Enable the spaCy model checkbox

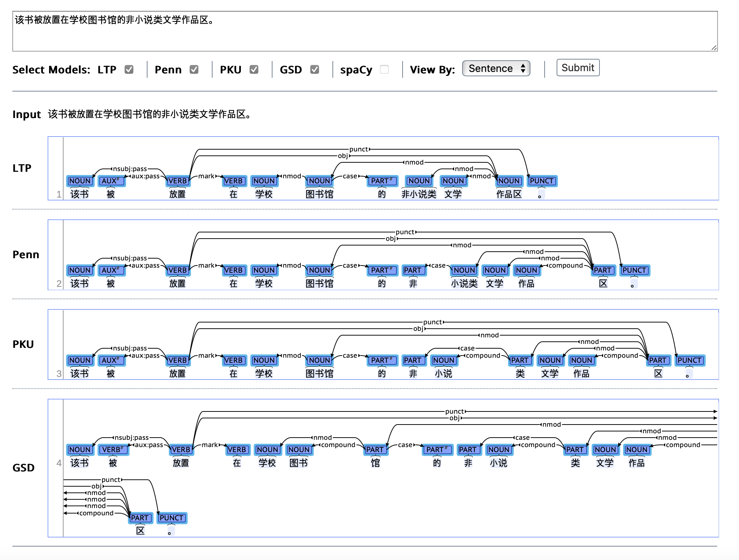384,69
